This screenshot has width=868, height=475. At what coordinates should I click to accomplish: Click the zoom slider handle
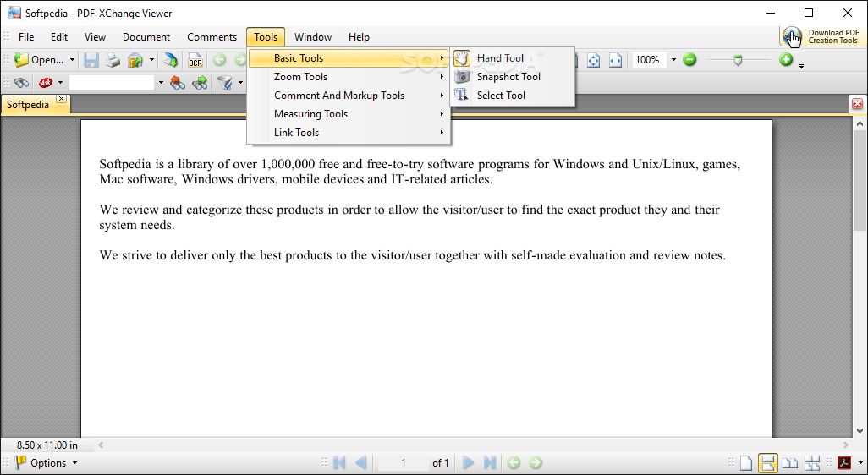(738, 60)
